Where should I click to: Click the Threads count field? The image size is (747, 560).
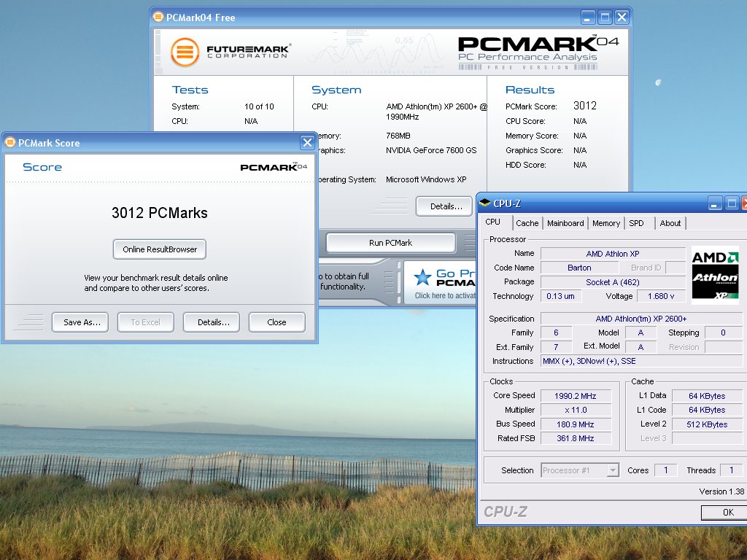click(731, 470)
